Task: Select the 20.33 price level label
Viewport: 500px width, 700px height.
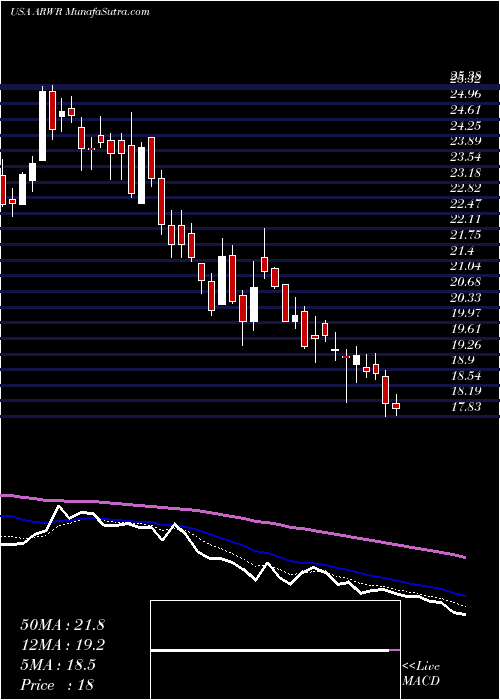Action: pyautogui.click(x=465, y=297)
